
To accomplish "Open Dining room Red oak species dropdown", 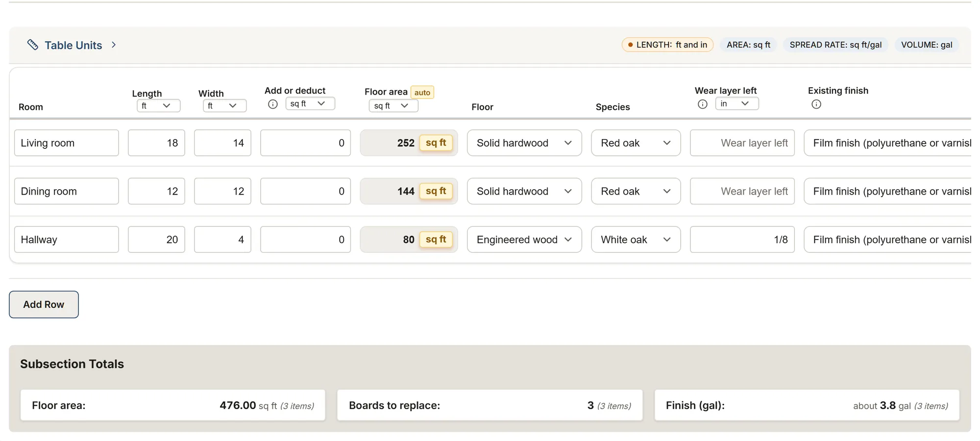I will point(636,191).
